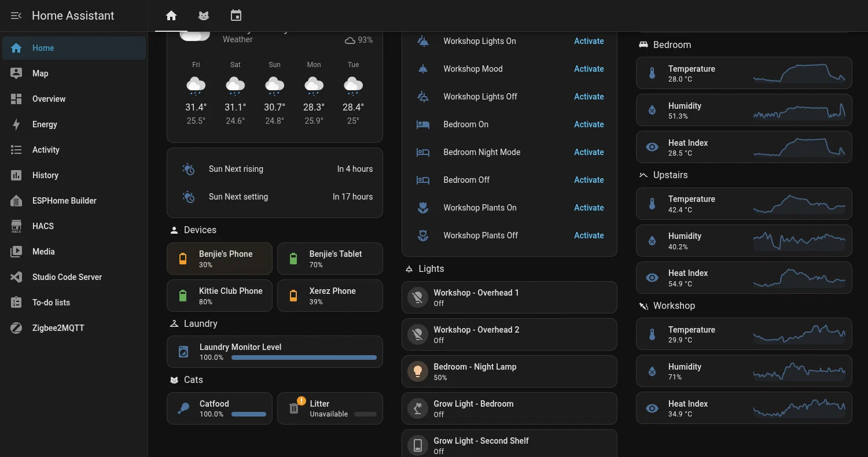Image resolution: width=868 pixels, height=457 pixels.
Task: Click the Upstairs Temperature thermometer icon
Action: coord(652,204)
